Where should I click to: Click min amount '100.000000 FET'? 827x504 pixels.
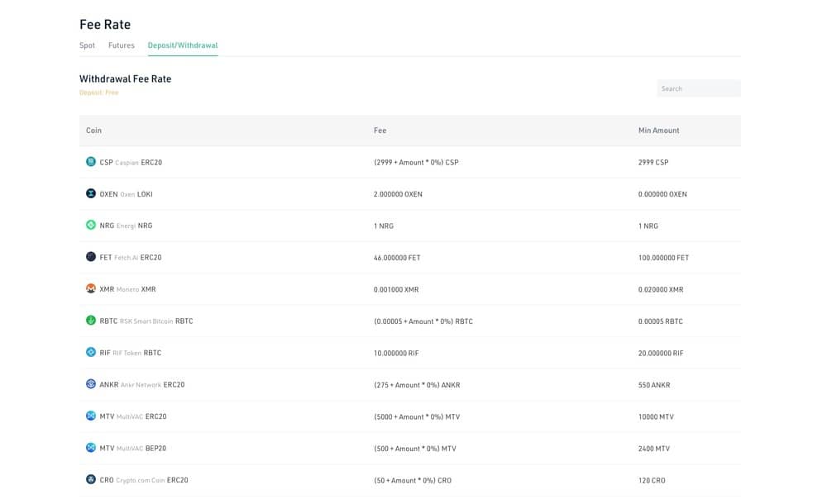663,258
